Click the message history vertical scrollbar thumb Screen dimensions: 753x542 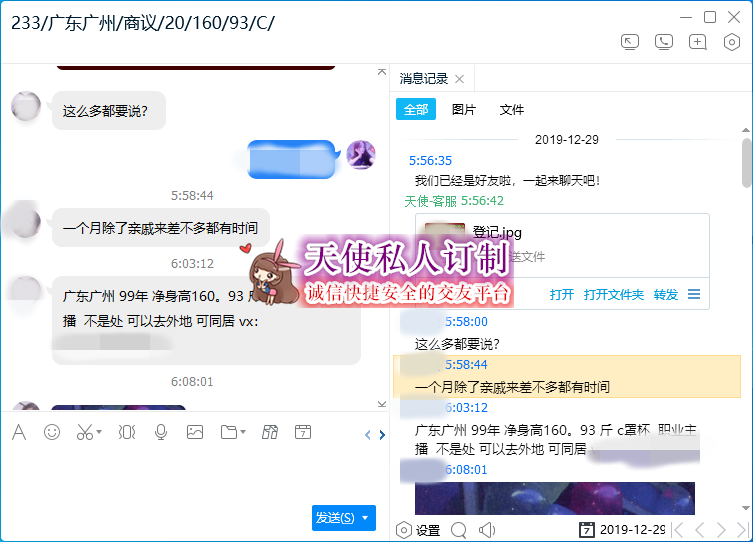click(x=746, y=163)
